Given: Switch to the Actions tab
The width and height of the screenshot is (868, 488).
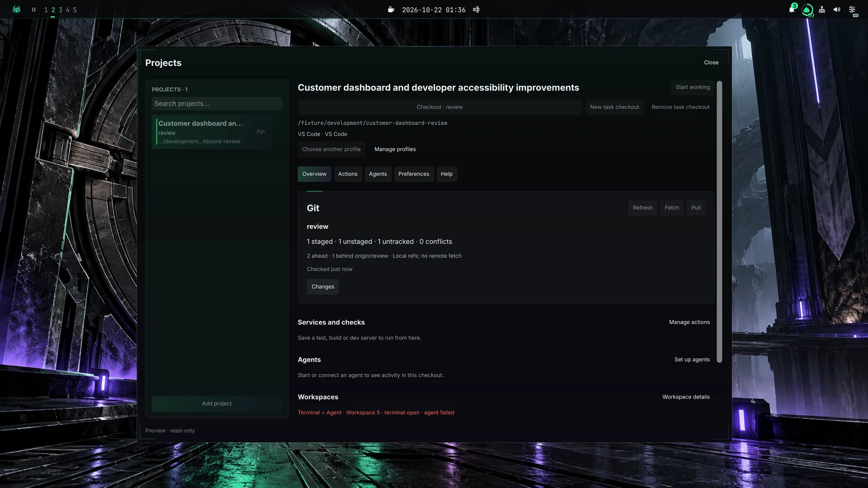Looking at the screenshot, I should pyautogui.click(x=348, y=174).
